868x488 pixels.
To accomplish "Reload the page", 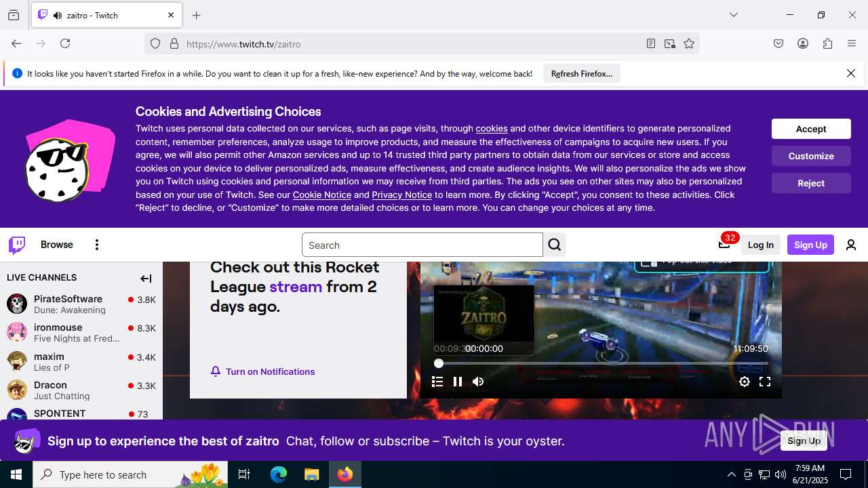I will 65,43.
